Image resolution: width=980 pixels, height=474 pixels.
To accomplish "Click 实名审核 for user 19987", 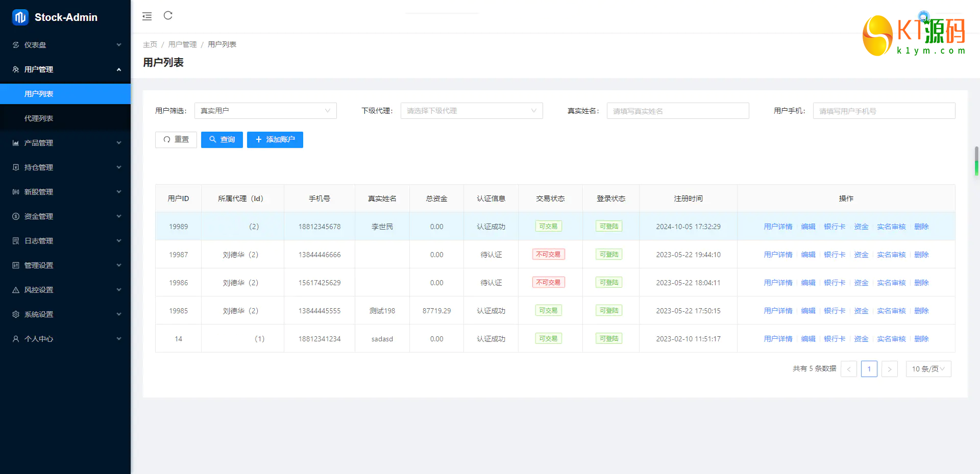I will (891, 255).
